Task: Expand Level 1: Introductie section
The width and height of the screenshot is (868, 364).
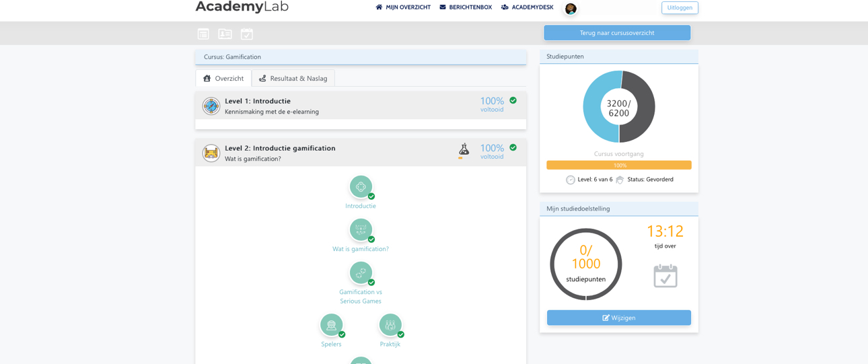Action: point(258,101)
